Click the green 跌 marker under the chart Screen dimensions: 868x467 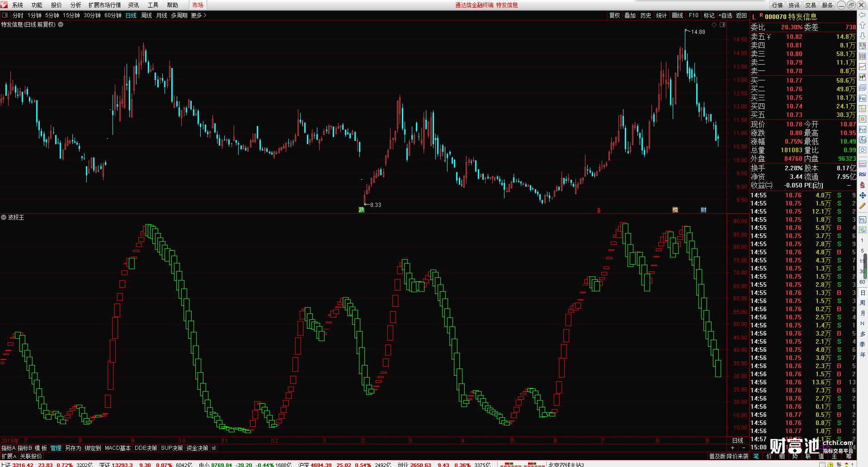point(362,210)
